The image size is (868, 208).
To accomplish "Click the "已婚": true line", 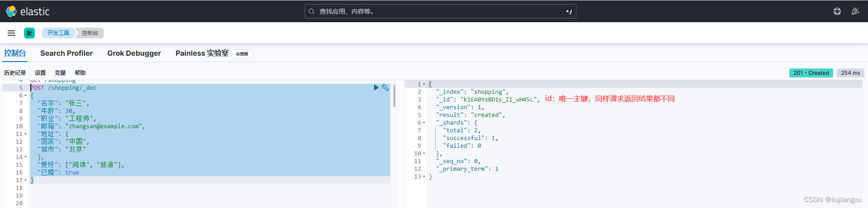I will coord(58,173).
